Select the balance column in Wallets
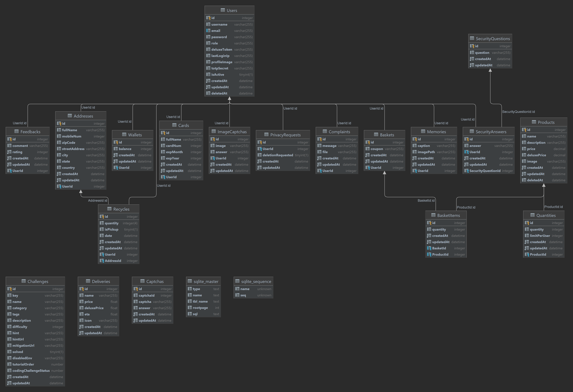 pyautogui.click(x=133, y=149)
